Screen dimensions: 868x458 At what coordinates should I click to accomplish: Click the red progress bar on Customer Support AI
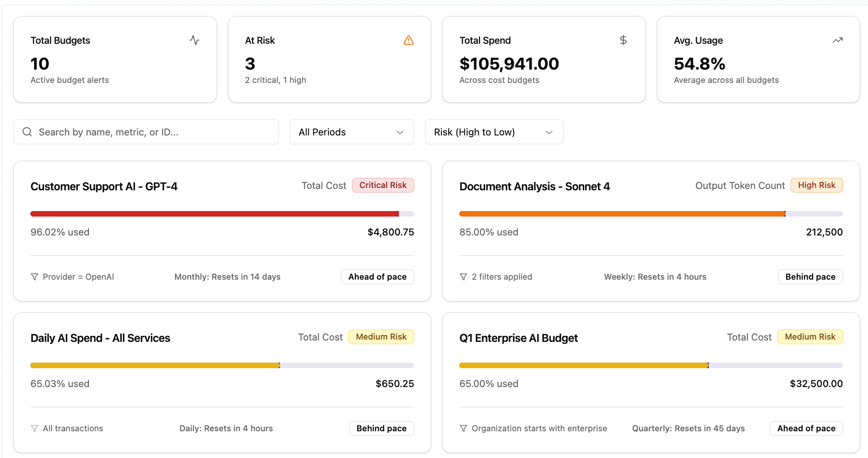[x=214, y=213]
